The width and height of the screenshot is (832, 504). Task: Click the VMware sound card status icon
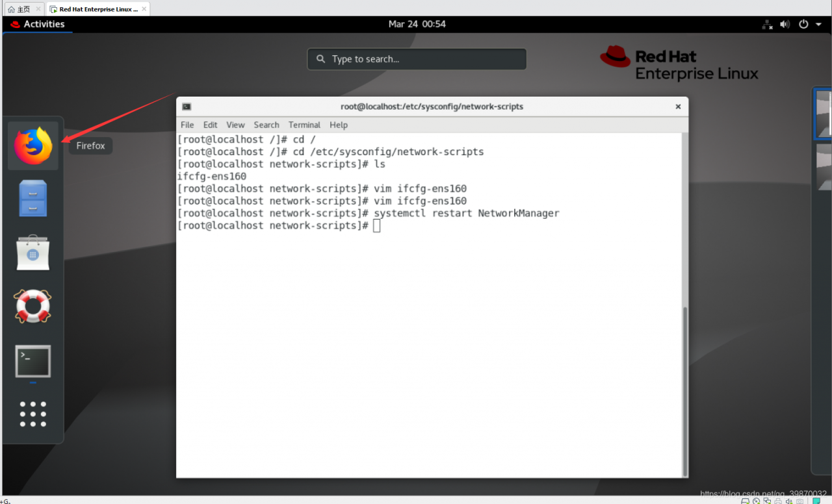789,501
